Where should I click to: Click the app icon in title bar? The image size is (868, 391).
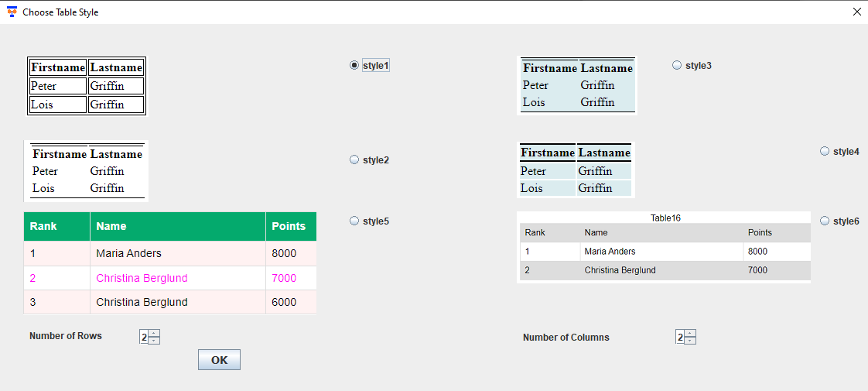tap(12, 12)
